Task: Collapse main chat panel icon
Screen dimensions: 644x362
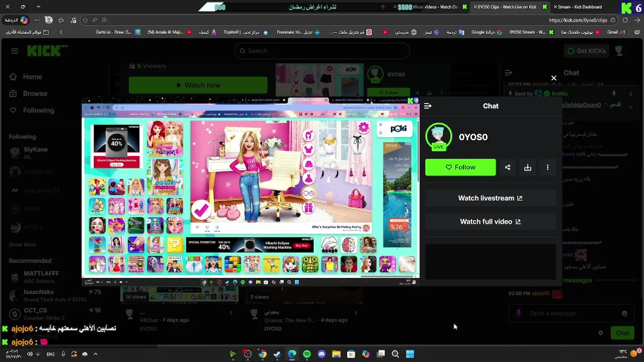Action: 508,73
